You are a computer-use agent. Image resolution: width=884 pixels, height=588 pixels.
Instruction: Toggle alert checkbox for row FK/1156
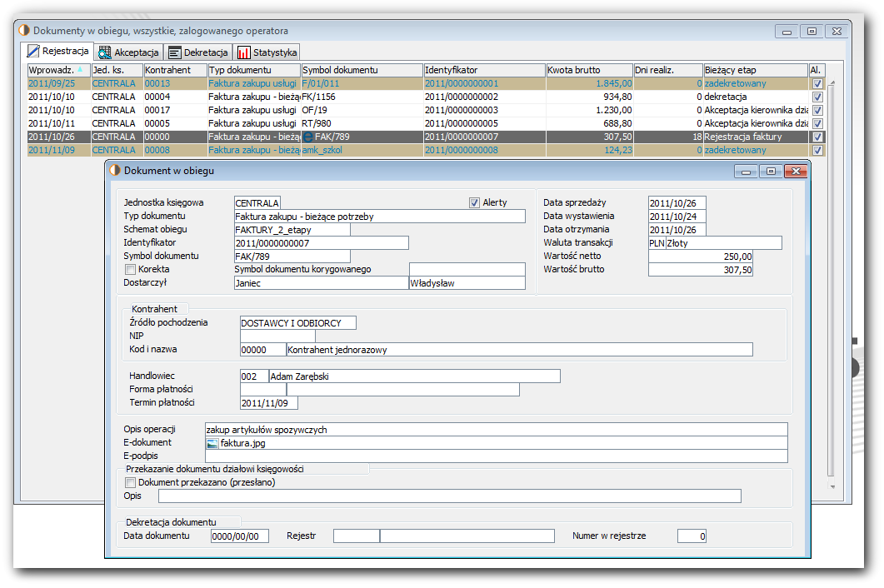tap(817, 97)
